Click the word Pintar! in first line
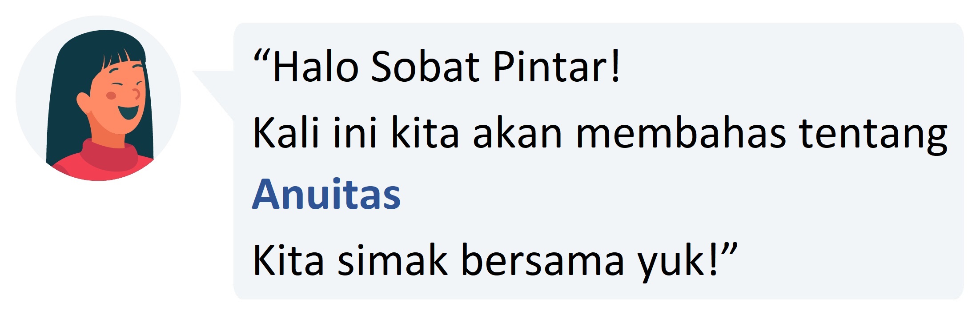This screenshot has height=311, width=980. tap(557, 67)
